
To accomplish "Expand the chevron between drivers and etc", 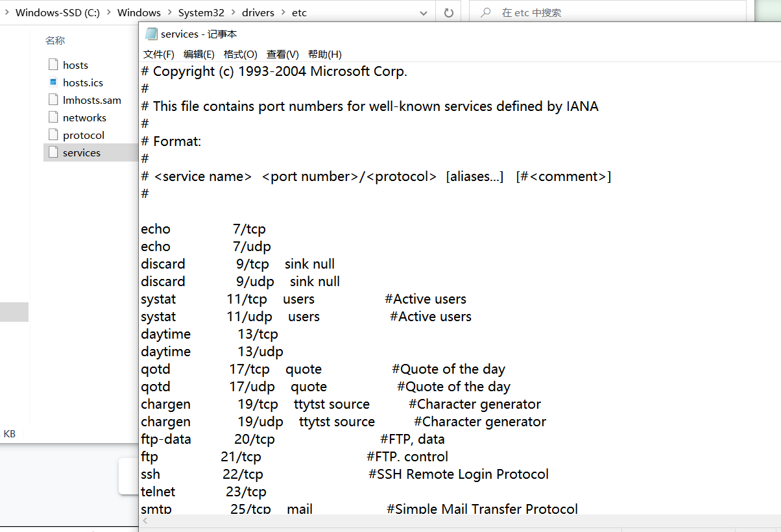I will click(283, 12).
